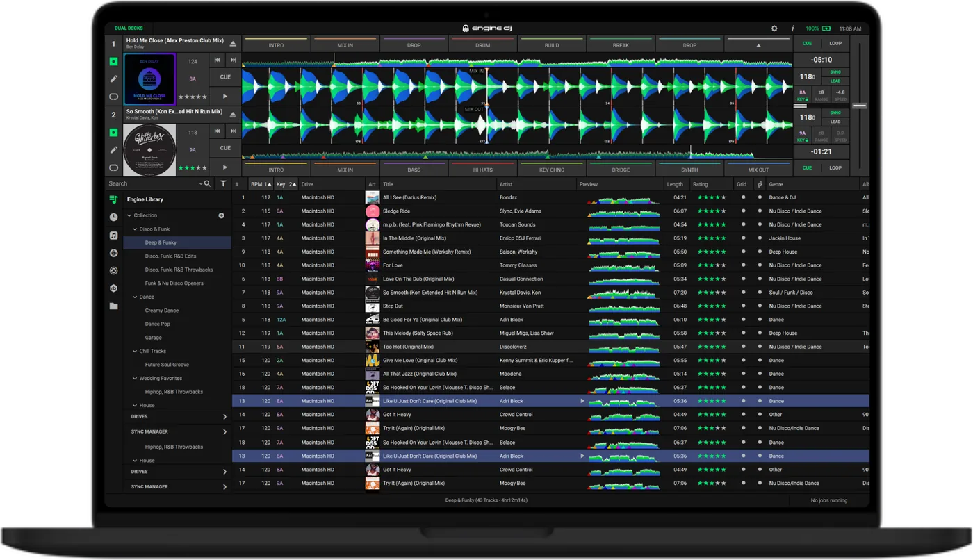973x560 pixels.
Task: Select the Engine Library playlist icon
Action: (114, 199)
